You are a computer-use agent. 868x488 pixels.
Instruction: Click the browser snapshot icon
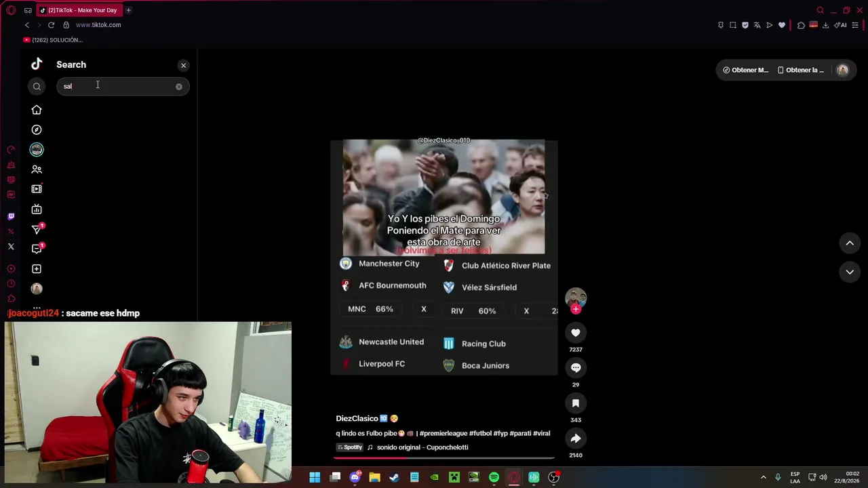(733, 25)
